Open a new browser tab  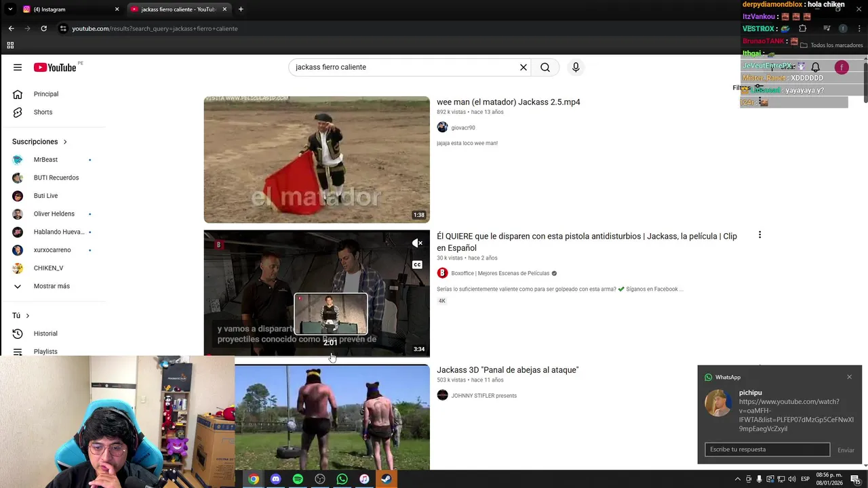tap(241, 9)
